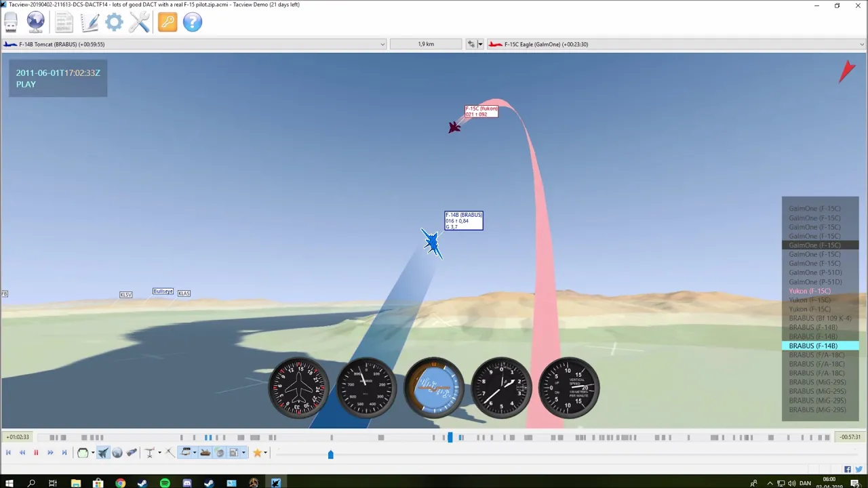Screen dimensions: 868x488
Task: Swap the selected aircraft with the arrows icon
Action: pos(471,44)
